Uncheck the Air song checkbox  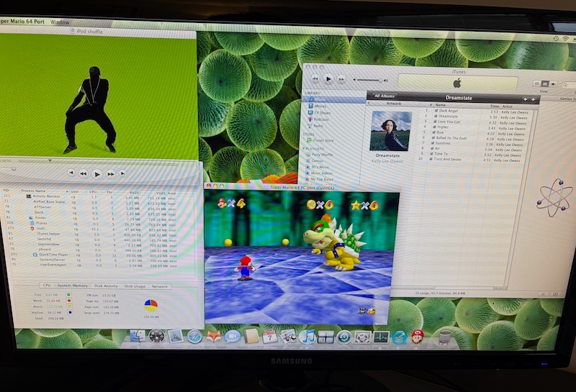[x=432, y=148]
